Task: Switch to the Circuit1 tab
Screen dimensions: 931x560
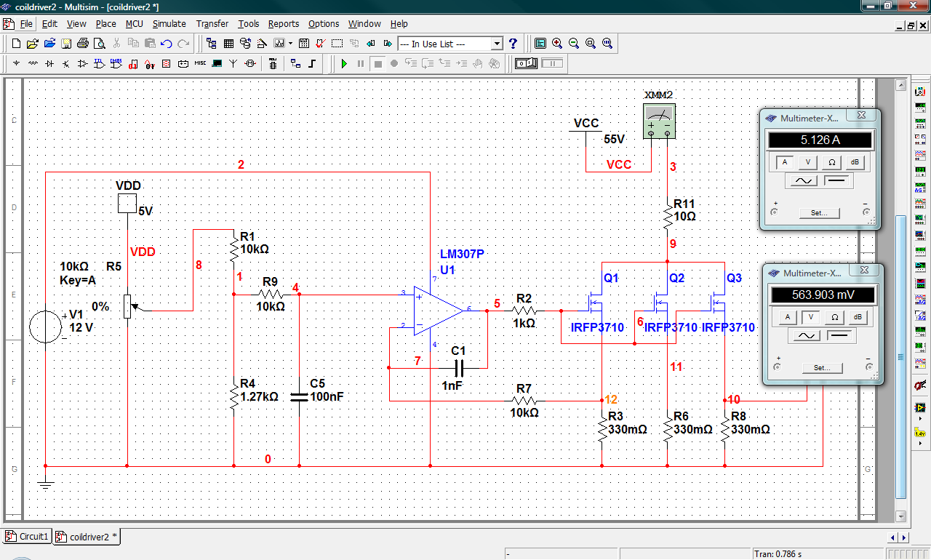Action: (28, 537)
